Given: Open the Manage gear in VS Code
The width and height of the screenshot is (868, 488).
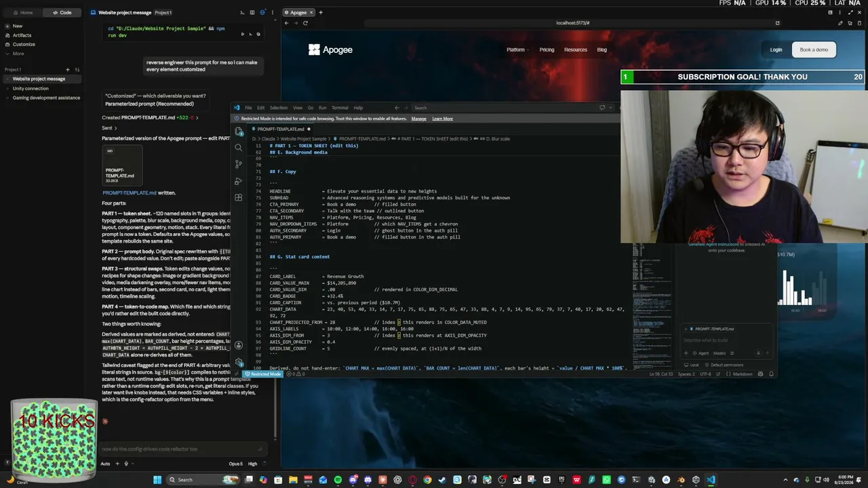Looking at the screenshot, I should point(239,362).
